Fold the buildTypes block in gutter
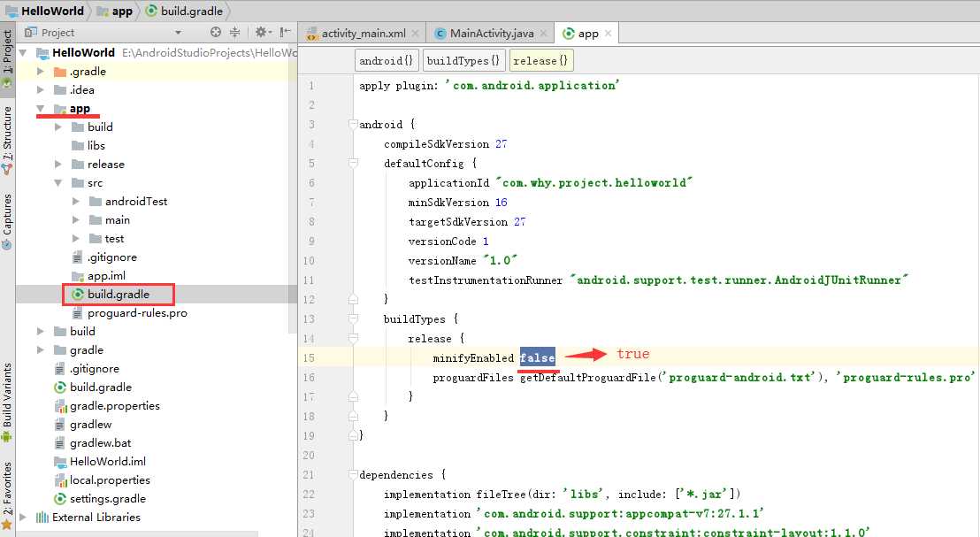This screenshot has height=537, width=980. 353,318
